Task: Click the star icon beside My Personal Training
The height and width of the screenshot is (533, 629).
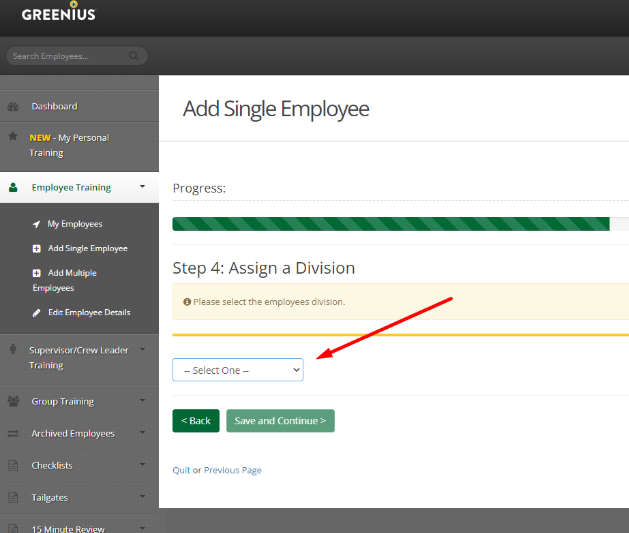Action: tap(13, 136)
